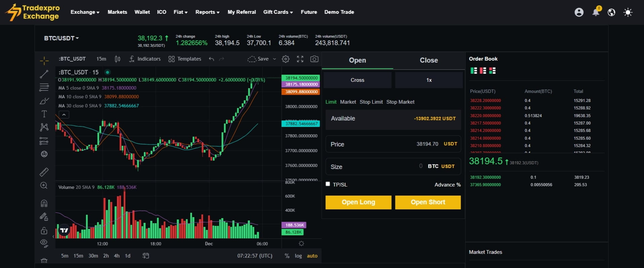Screen dimensions: 644x268
Task: Click the Cross margin mode button
Action: 357,80
